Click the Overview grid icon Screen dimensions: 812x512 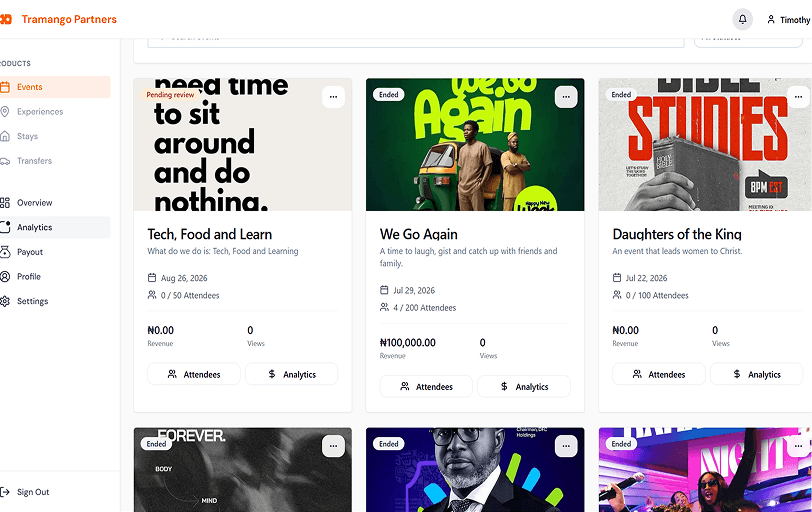pyautogui.click(x=5, y=202)
